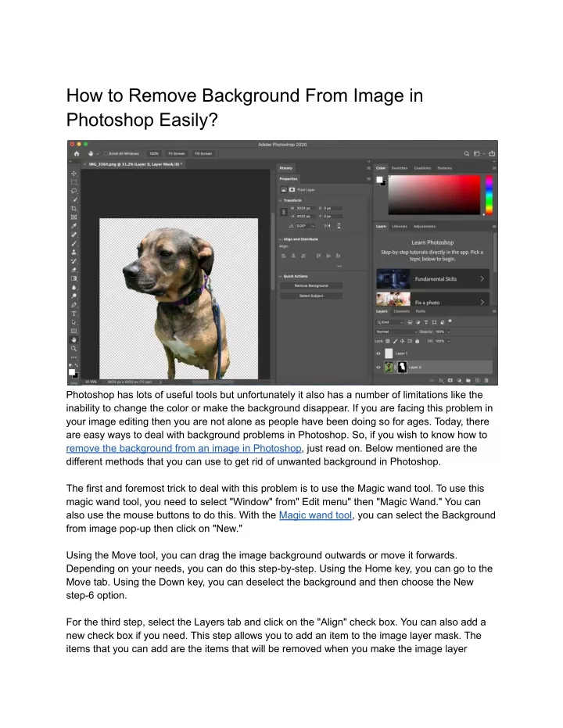Select the Rectangle shape tool
The image size is (563, 728).
[x=74, y=331]
